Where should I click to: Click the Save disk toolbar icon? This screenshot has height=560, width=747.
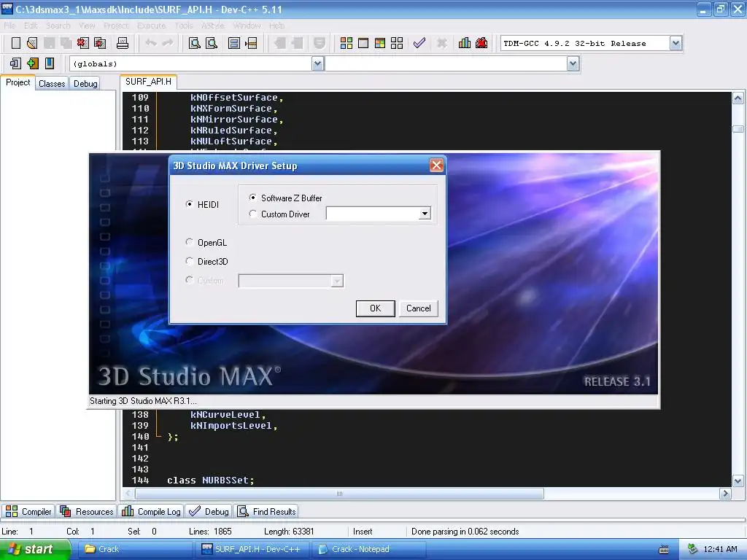pos(49,43)
